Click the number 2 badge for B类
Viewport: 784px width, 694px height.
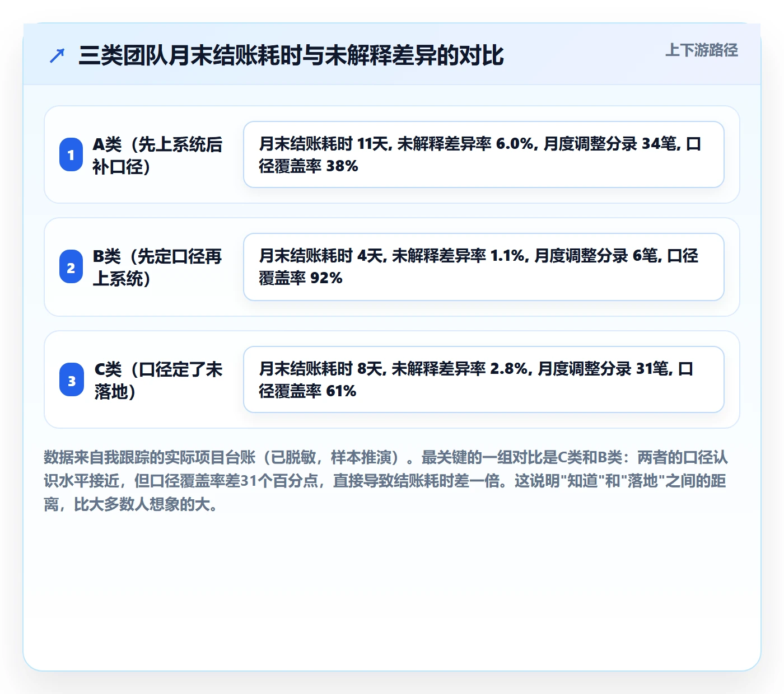point(71,267)
